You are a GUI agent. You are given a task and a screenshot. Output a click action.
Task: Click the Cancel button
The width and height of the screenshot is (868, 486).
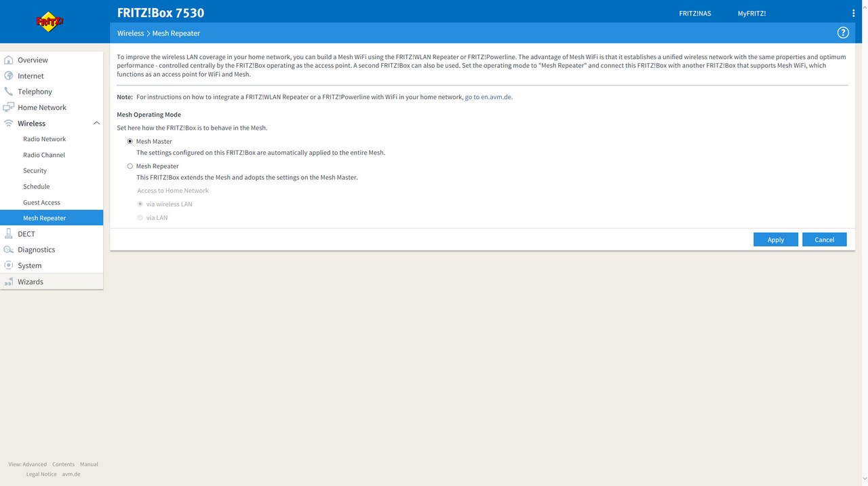pos(825,240)
